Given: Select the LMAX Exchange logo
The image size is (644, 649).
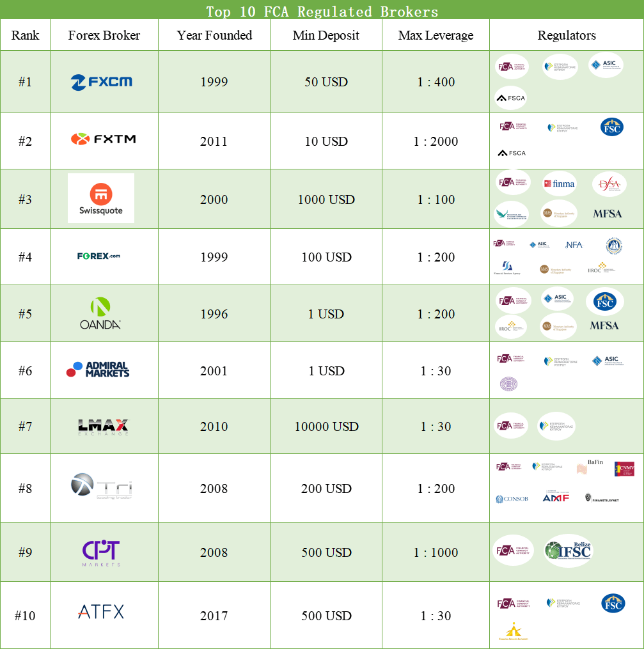Looking at the screenshot, I should coord(102,426).
